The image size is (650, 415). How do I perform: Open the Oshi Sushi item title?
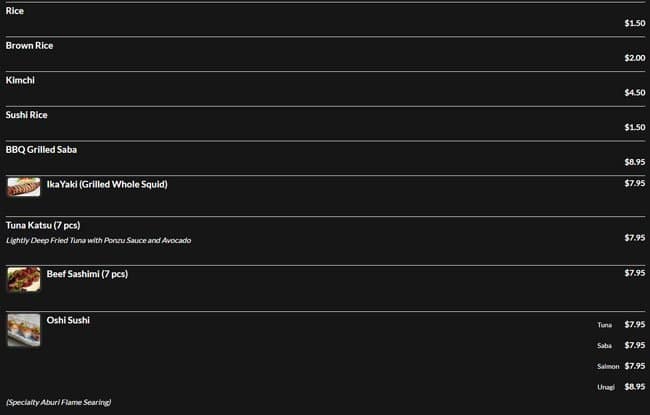68,320
